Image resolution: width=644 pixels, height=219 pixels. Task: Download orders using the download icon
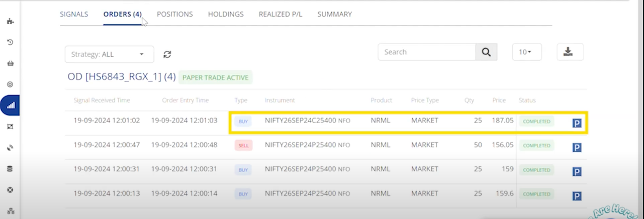pyautogui.click(x=570, y=52)
